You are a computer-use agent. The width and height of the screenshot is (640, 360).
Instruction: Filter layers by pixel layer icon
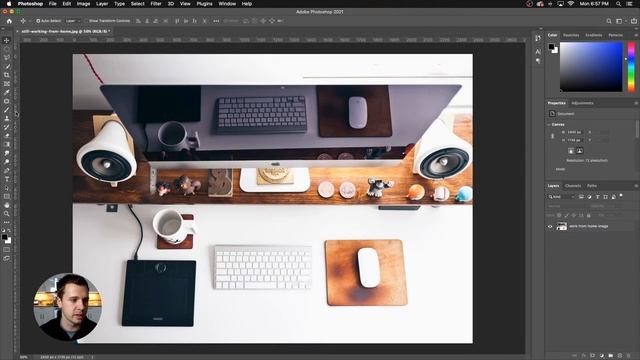(x=581, y=197)
